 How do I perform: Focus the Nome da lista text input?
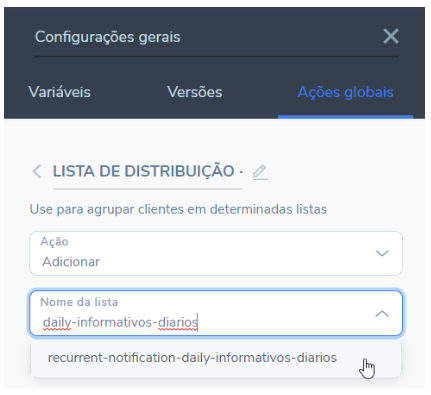pos(216,313)
